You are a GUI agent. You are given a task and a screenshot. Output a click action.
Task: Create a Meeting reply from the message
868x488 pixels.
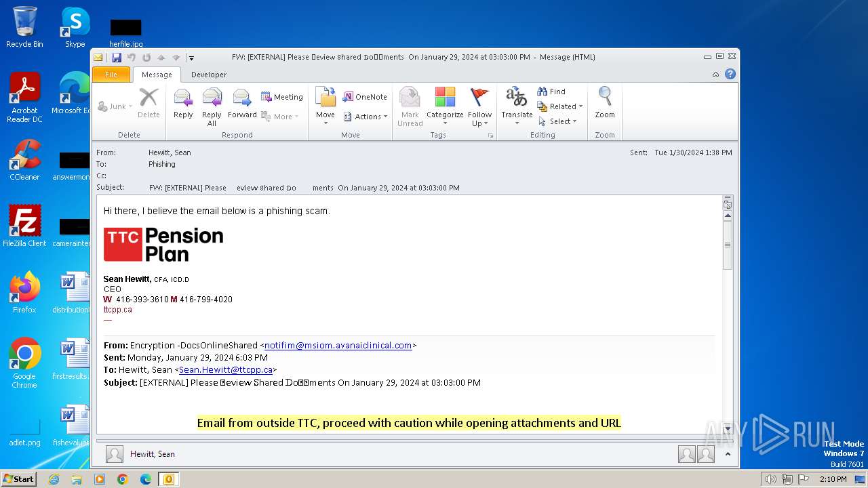point(282,97)
